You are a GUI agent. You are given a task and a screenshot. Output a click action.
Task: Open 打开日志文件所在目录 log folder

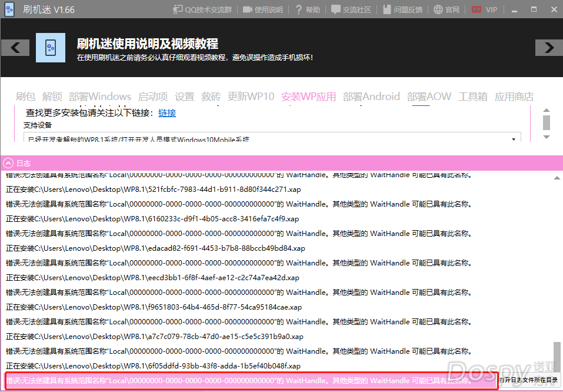[x=528, y=380]
